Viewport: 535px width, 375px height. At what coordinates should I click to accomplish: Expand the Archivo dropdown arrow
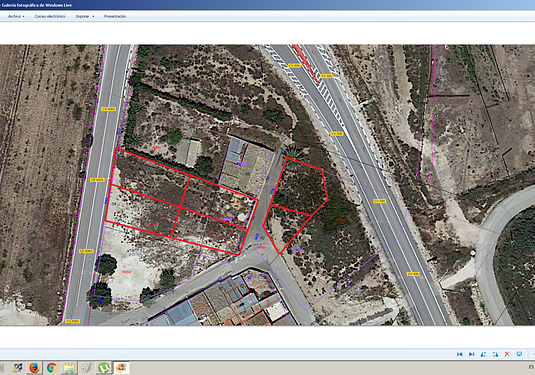tap(24, 17)
